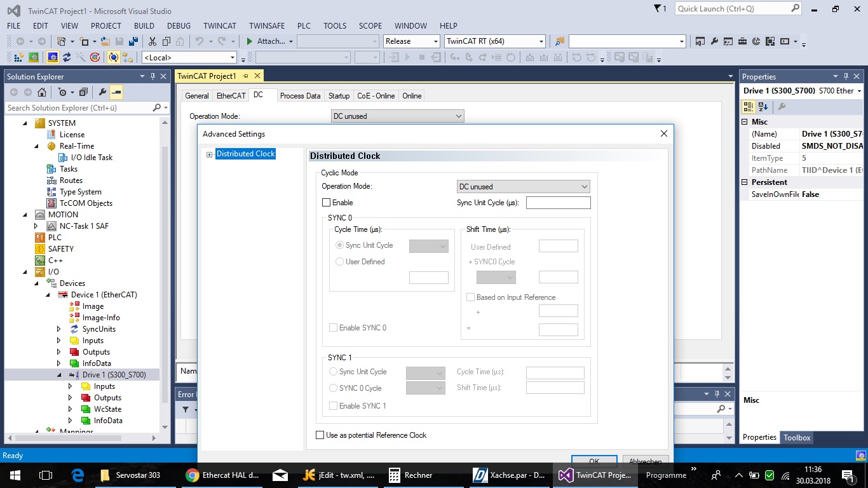Click the Abbrechen cancel button
This screenshot has width=868, height=488.
pos(646,461)
